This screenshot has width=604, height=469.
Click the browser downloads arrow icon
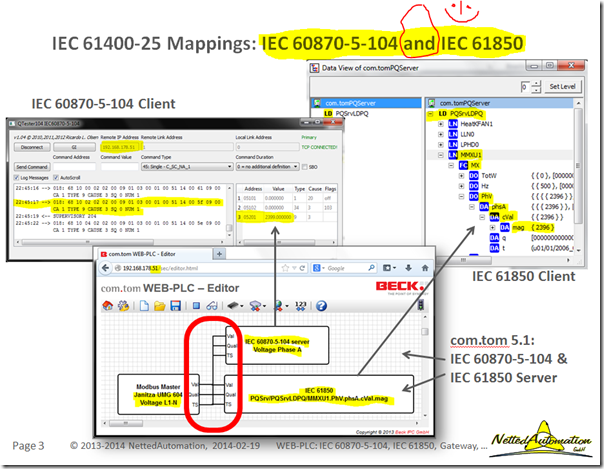click(408, 268)
